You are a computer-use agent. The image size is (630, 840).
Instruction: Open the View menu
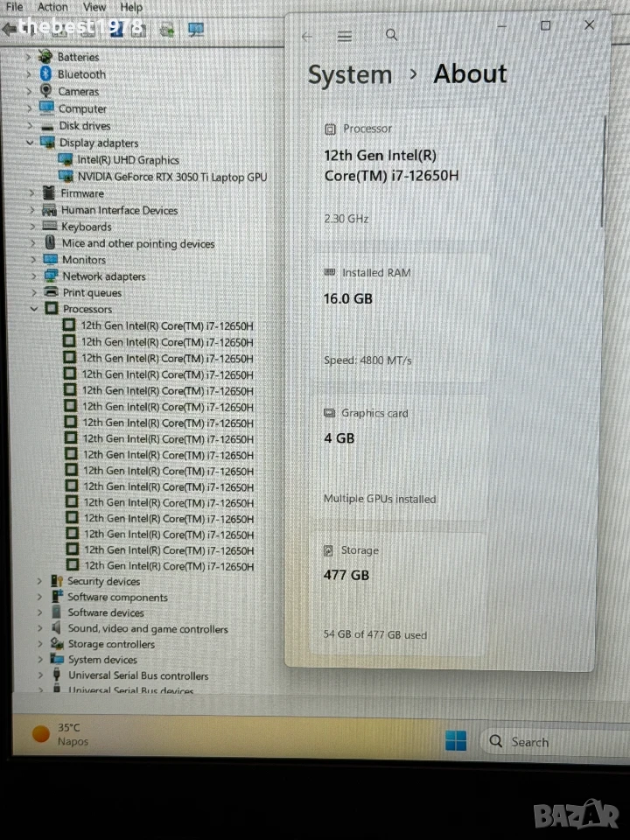pos(94,7)
